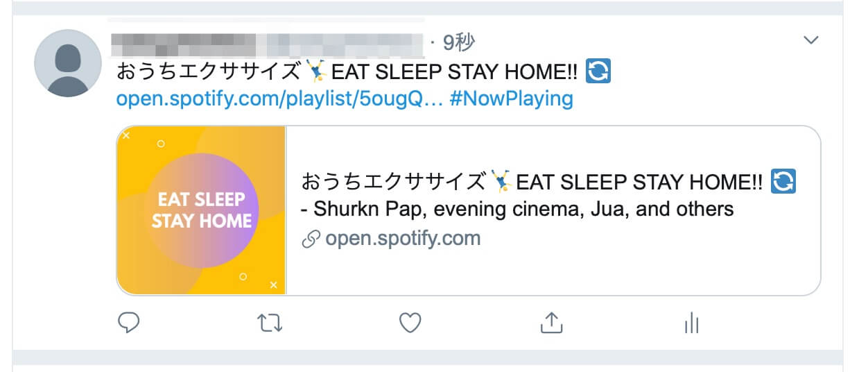Like the tweet with the heart icon
Screen dimensions: 868x372
(x=410, y=323)
